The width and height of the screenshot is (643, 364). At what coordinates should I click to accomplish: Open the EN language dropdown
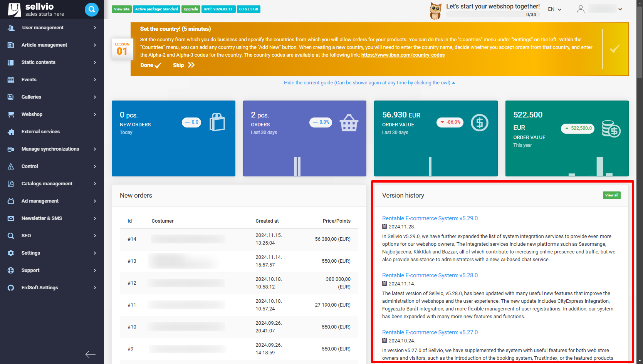point(554,9)
